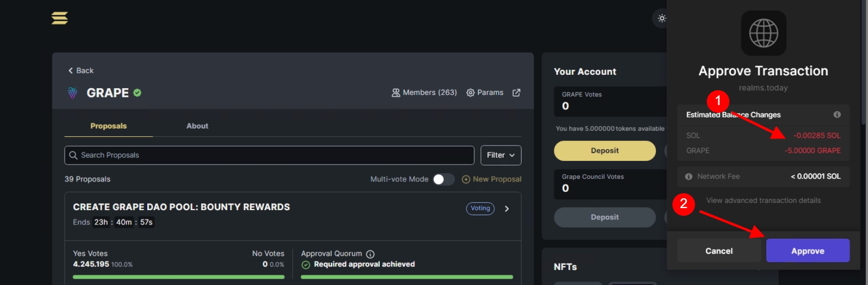View Members (263) list

pyautogui.click(x=424, y=93)
